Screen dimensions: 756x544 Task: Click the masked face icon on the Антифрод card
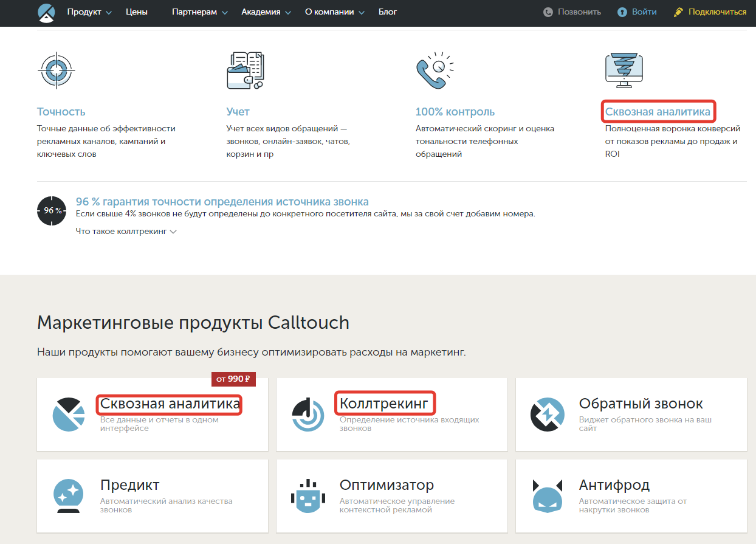[x=548, y=496]
